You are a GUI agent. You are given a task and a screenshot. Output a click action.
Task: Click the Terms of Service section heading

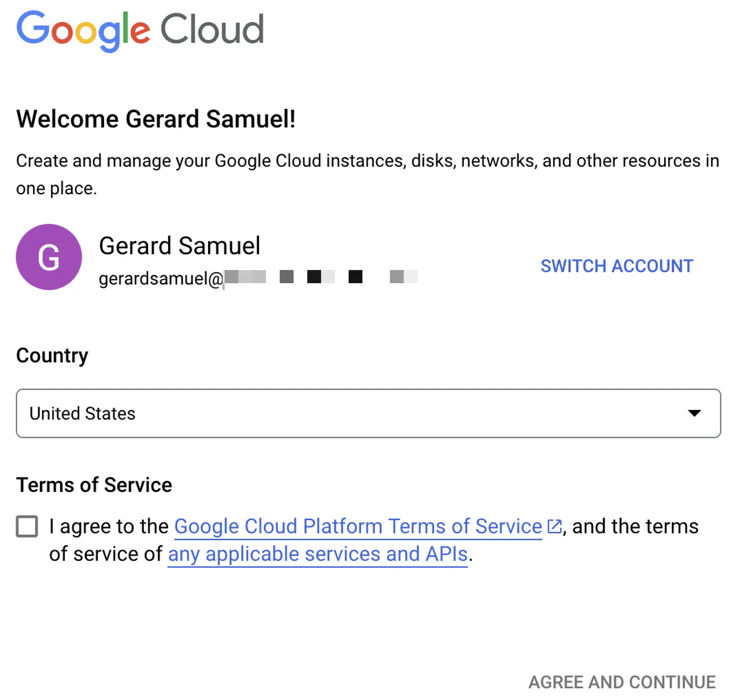click(x=94, y=485)
